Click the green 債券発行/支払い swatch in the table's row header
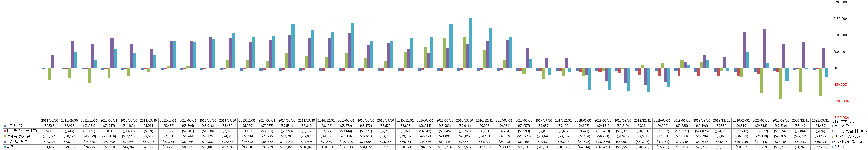The width and height of the screenshot is (868, 150). 5,136
